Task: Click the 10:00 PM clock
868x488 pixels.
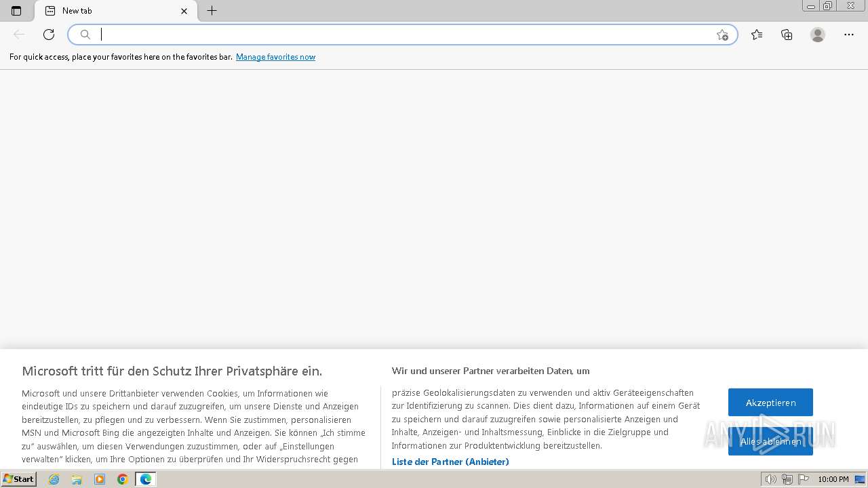Action: tap(833, 479)
